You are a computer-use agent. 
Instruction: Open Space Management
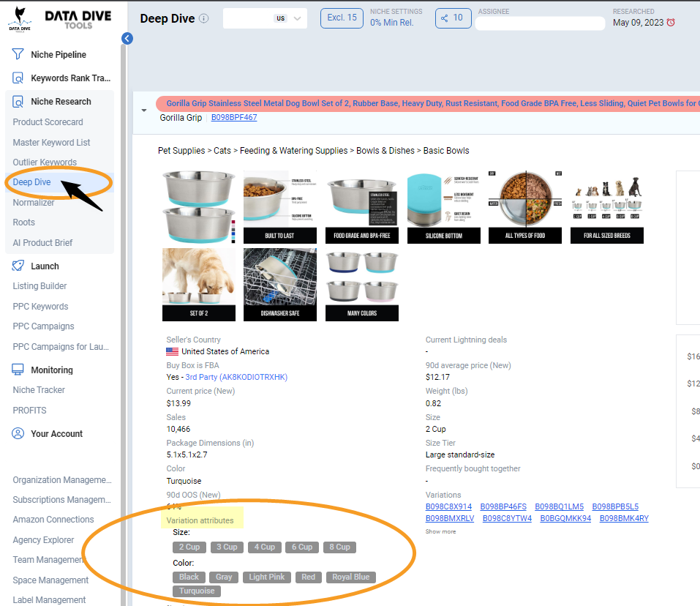click(50, 580)
